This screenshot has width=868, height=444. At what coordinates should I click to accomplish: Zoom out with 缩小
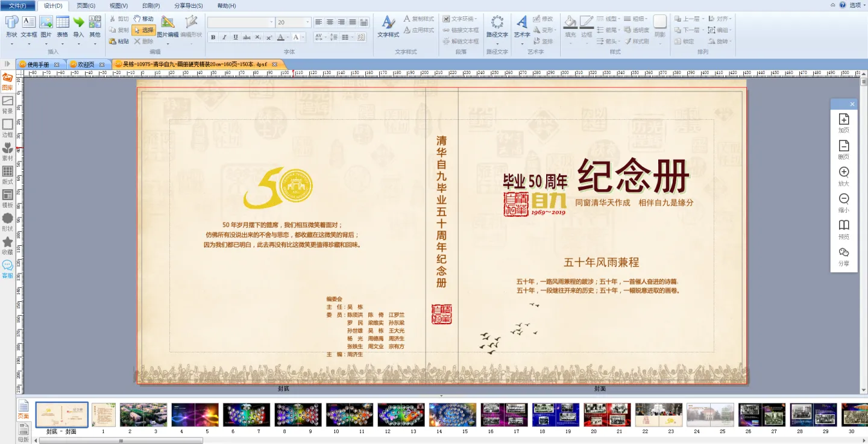click(x=844, y=203)
